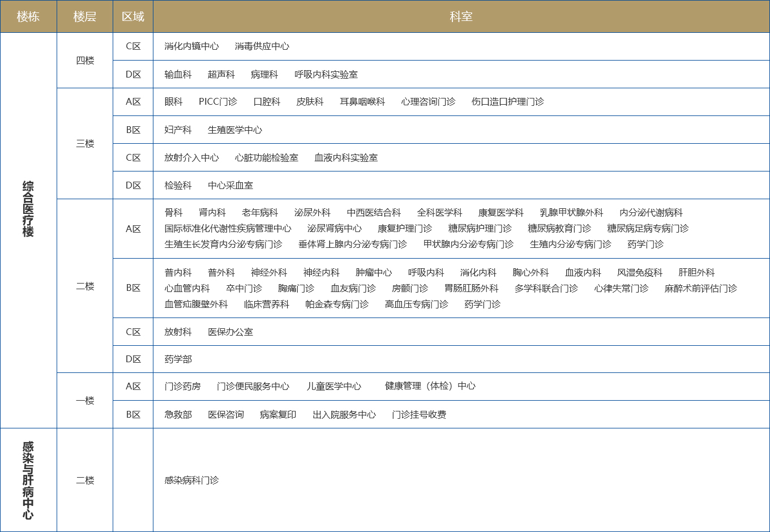The height and width of the screenshot is (532, 770).
Task: Click 伤口造口护理门诊 entry
Action: pos(507,102)
